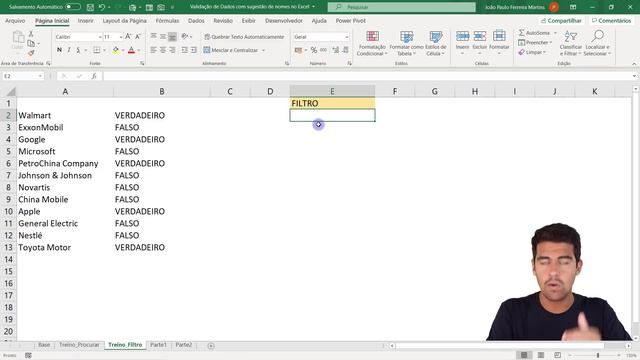Open the Limpar eraser menu

(x=532, y=52)
